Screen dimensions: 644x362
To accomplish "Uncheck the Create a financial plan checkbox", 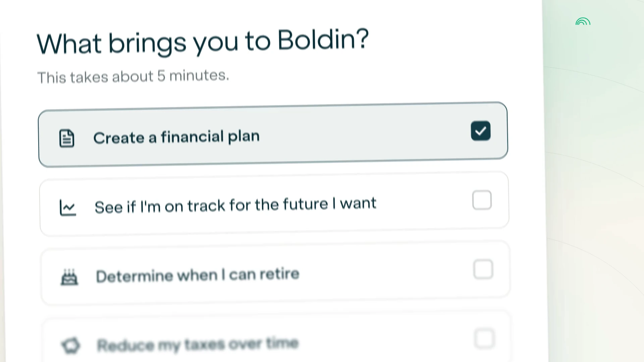I will coord(481,131).
